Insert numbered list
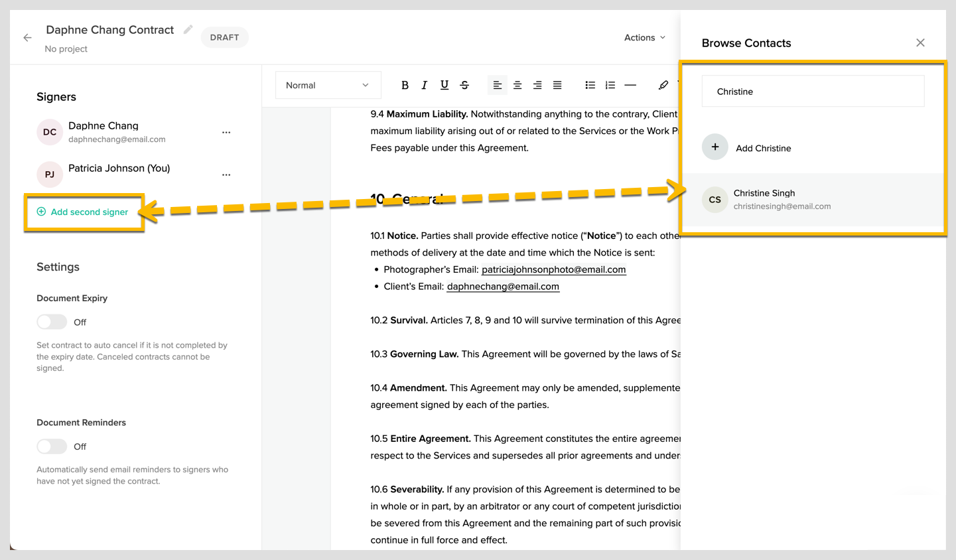Screen dimensions: 956x560 (x=610, y=85)
